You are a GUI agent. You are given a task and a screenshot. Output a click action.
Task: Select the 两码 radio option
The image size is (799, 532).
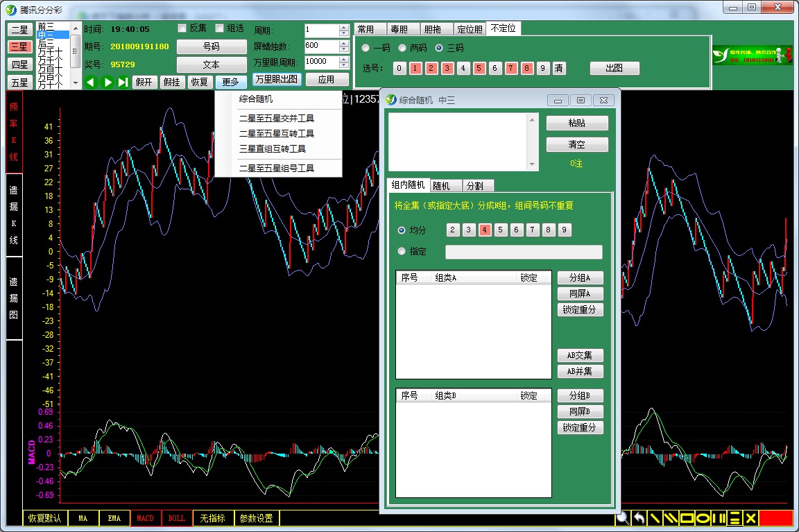(402, 49)
